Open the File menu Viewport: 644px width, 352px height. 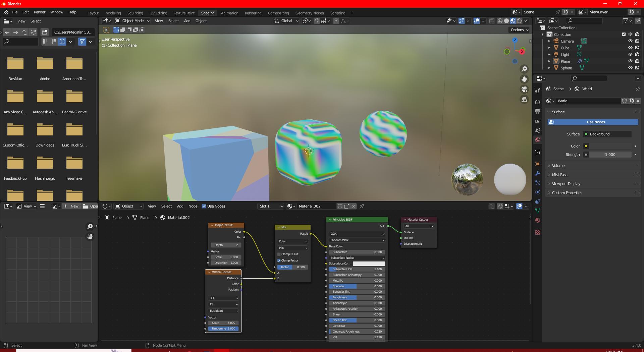pos(15,12)
